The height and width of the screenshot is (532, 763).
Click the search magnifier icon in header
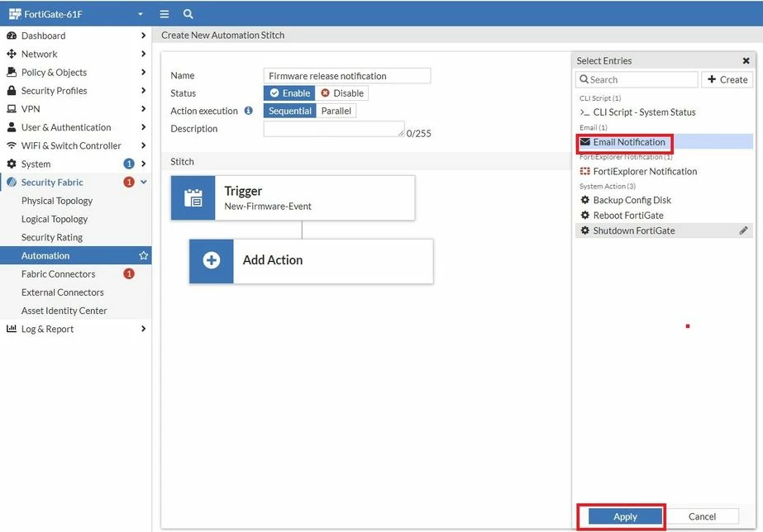188,14
